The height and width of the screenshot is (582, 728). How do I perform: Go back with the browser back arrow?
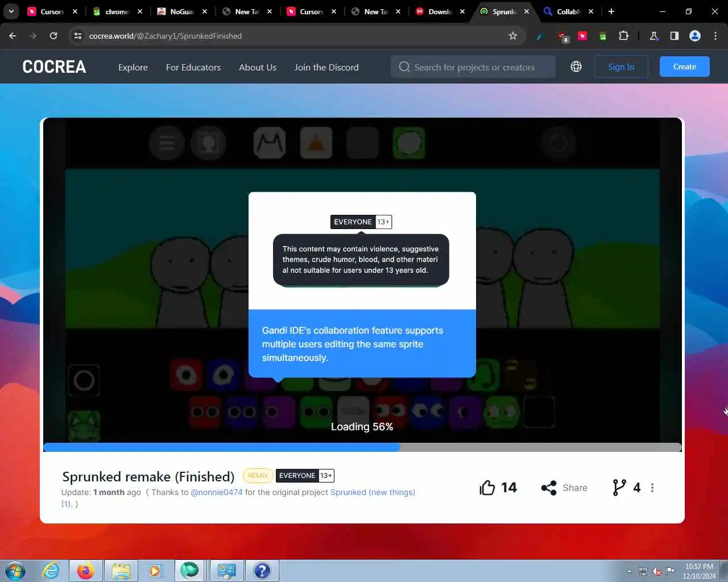13,36
